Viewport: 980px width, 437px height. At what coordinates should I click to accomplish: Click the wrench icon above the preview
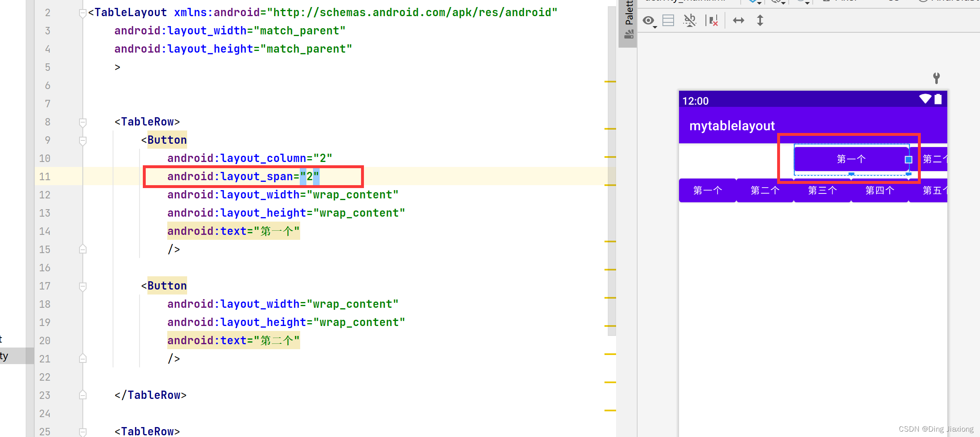click(937, 77)
